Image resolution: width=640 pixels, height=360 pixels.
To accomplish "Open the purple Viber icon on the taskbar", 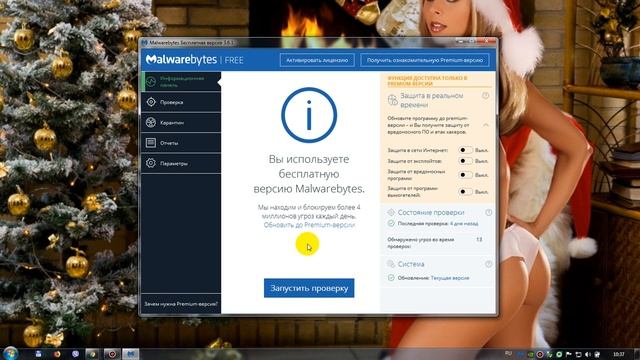I will click(75, 354).
